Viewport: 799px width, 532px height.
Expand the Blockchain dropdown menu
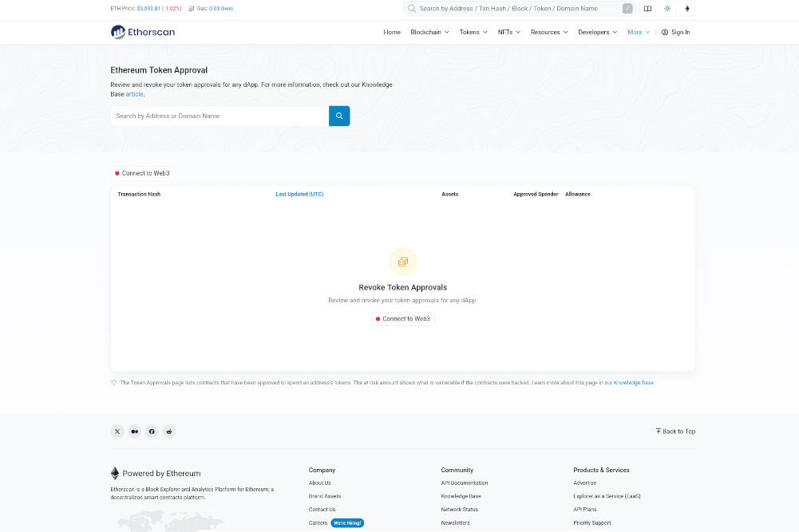click(429, 32)
